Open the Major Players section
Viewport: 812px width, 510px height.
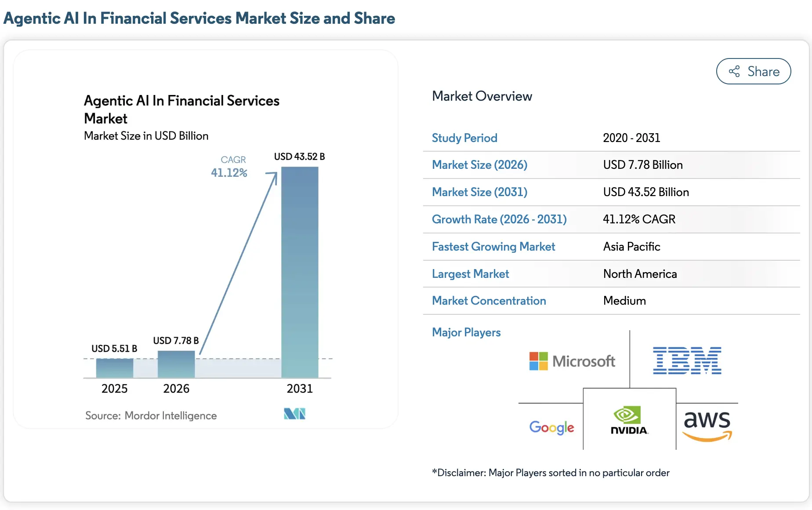pyautogui.click(x=466, y=332)
